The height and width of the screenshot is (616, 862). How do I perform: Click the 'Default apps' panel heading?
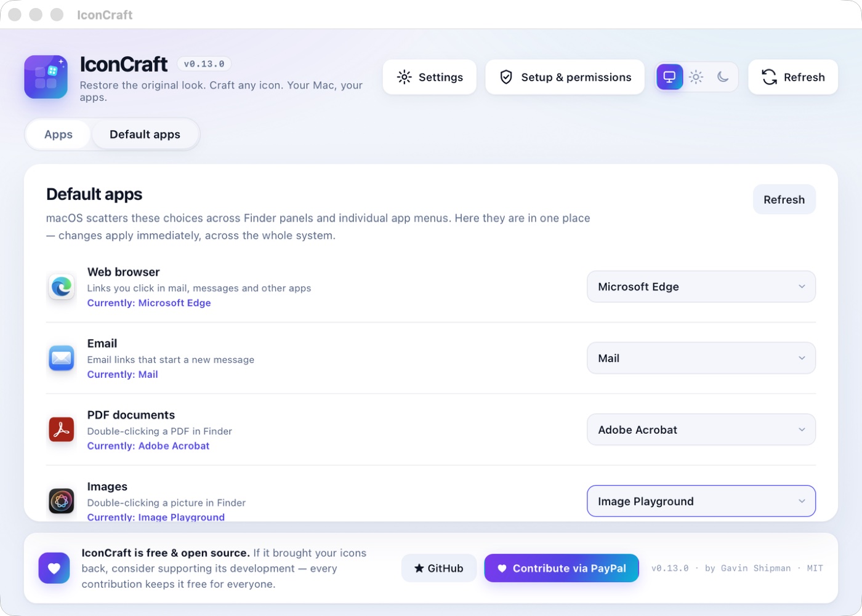(x=94, y=194)
